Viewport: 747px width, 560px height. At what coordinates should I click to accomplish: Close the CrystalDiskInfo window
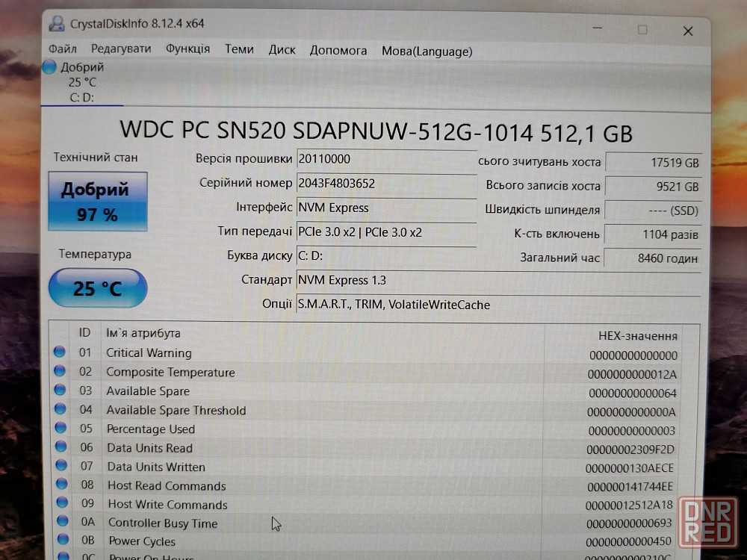click(688, 31)
